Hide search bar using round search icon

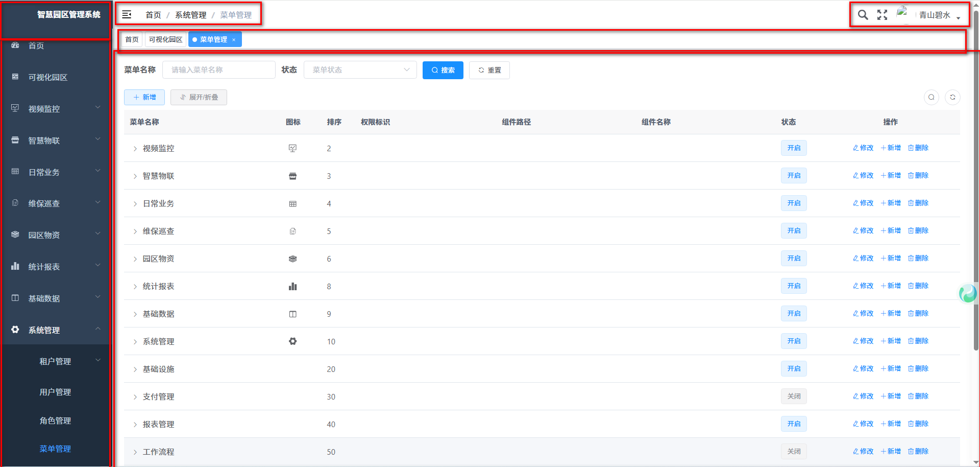[932, 97]
